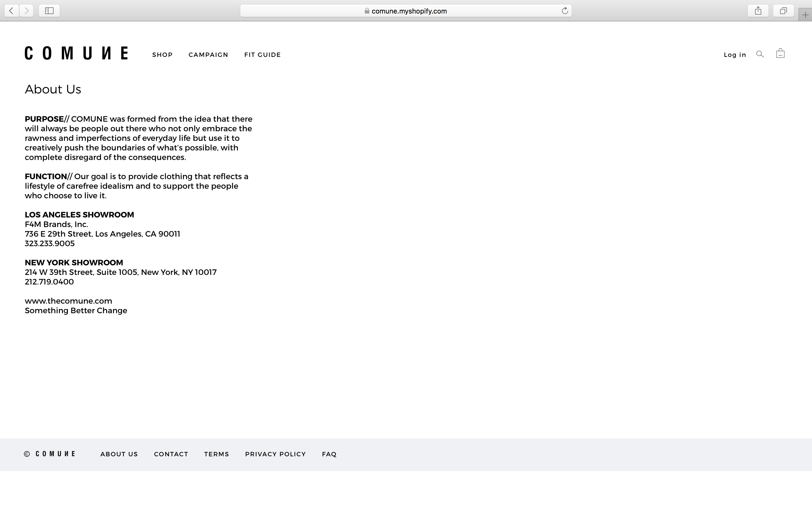Click Safari back arrow button
Screen dimensions: 812x507
(x=11, y=11)
